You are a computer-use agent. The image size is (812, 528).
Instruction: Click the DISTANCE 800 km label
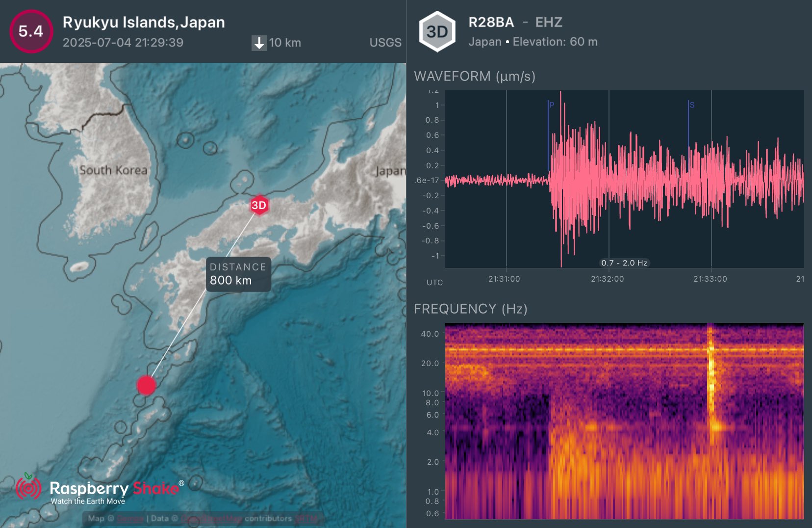click(238, 274)
